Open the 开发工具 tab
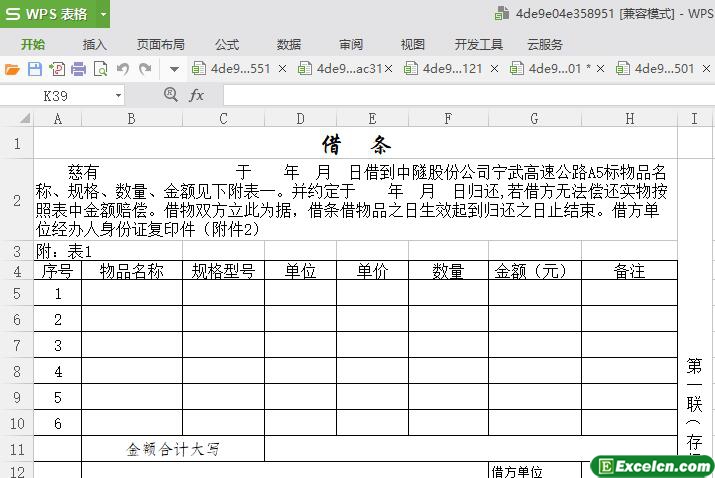The image size is (715, 478). pyautogui.click(x=478, y=44)
